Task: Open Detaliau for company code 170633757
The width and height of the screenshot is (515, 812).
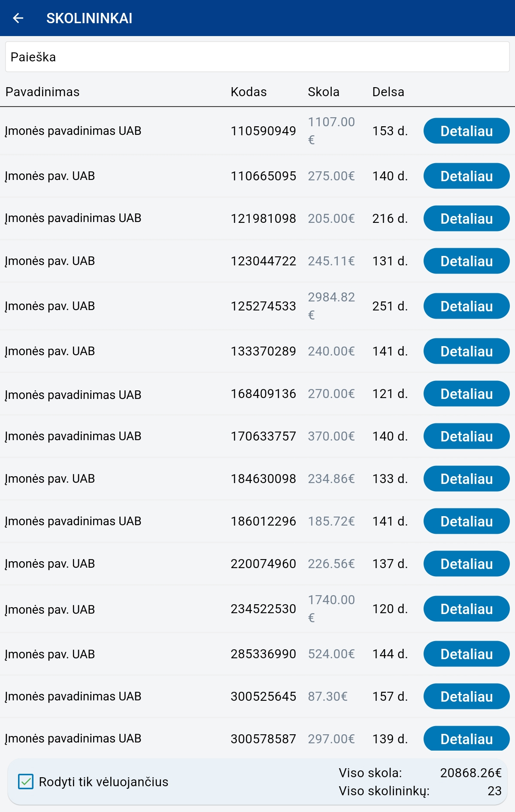Action: tap(467, 436)
